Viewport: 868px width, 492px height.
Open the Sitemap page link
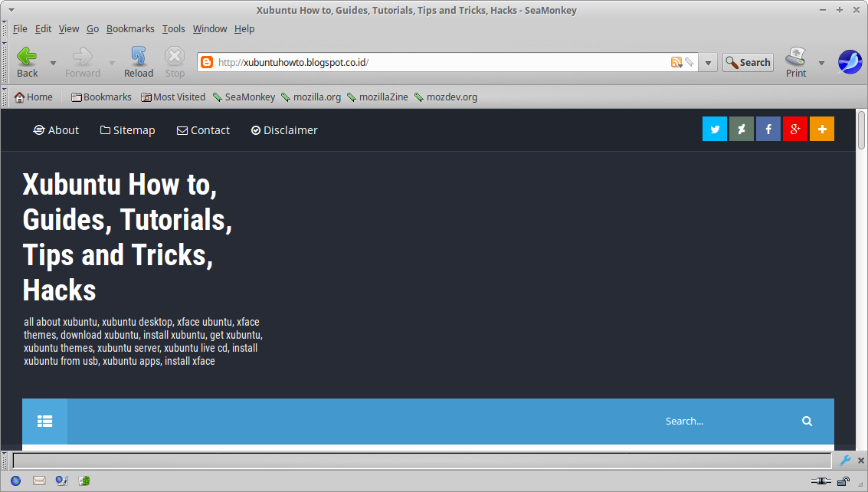(127, 130)
